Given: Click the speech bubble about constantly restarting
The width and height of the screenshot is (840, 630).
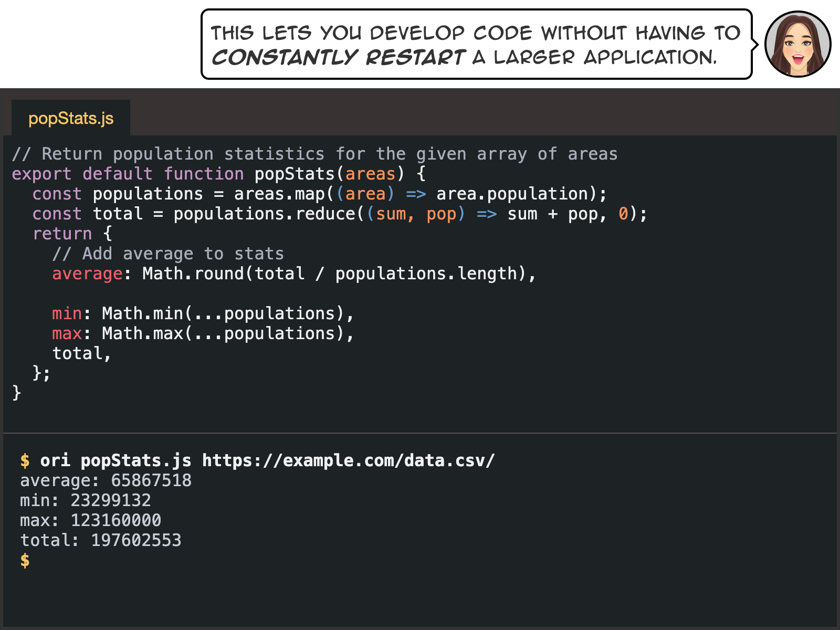Looking at the screenshot, I should [x=476, y=45].
